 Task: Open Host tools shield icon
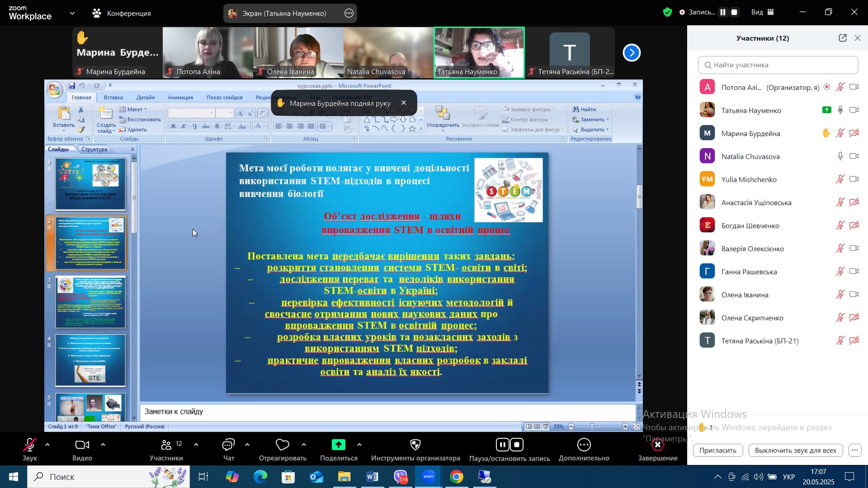click(x=415, y=445)
